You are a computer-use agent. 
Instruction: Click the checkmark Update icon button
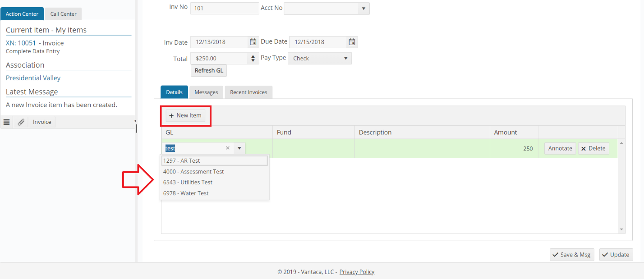[616, 254]
